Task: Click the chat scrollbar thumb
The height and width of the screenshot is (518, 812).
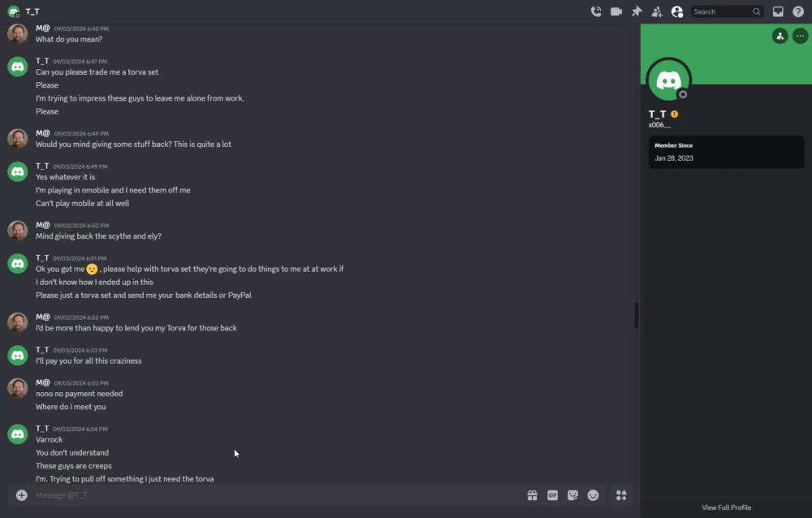Action: click(637, 315)
